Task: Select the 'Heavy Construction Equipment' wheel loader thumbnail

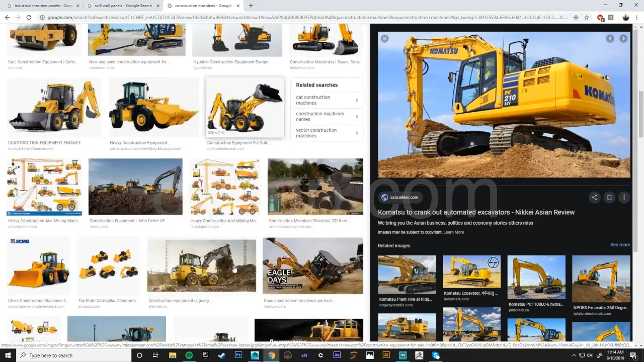Action: (154, 107)
